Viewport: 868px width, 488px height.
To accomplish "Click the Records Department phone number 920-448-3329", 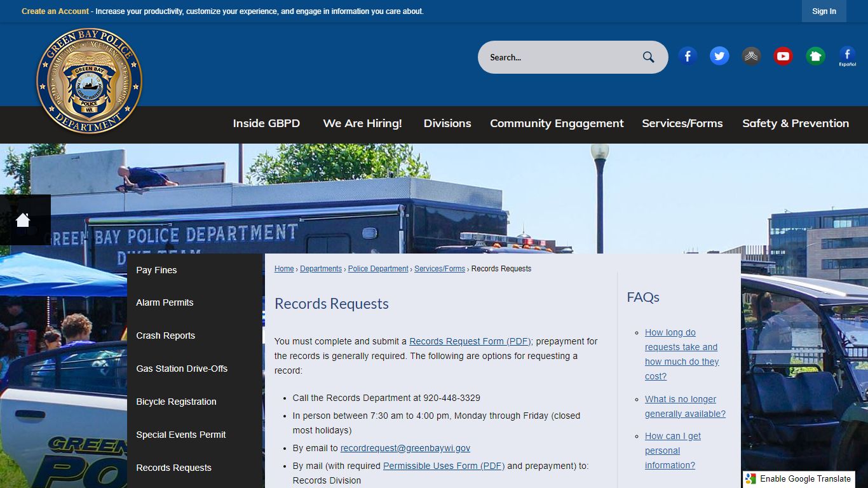I will click(x=452, y=398).
